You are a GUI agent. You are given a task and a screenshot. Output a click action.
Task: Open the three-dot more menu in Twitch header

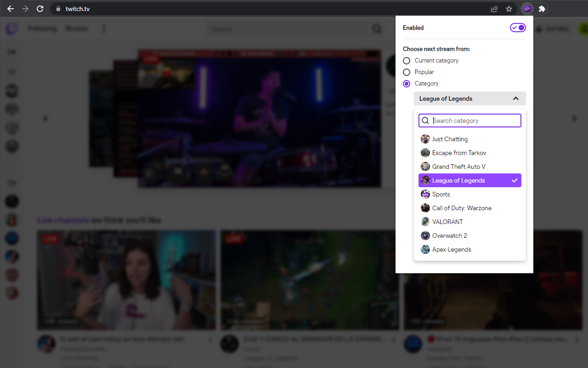point(104,29)
